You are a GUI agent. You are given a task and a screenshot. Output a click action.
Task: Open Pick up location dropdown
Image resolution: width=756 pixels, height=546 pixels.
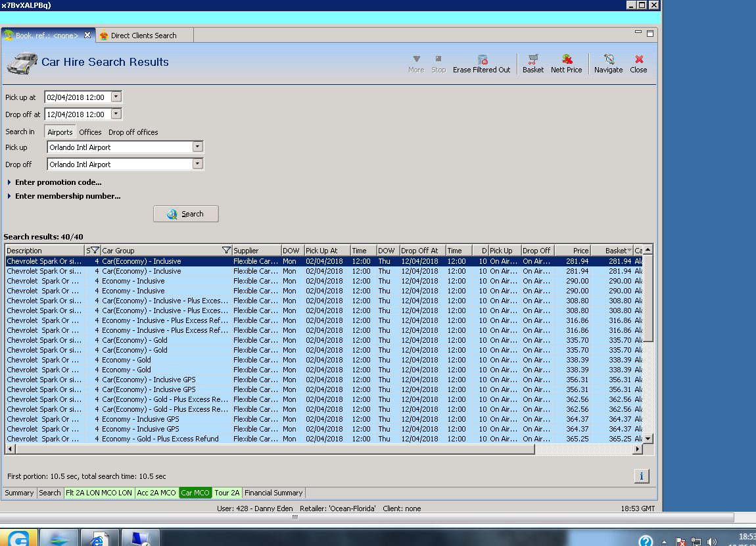198,147
